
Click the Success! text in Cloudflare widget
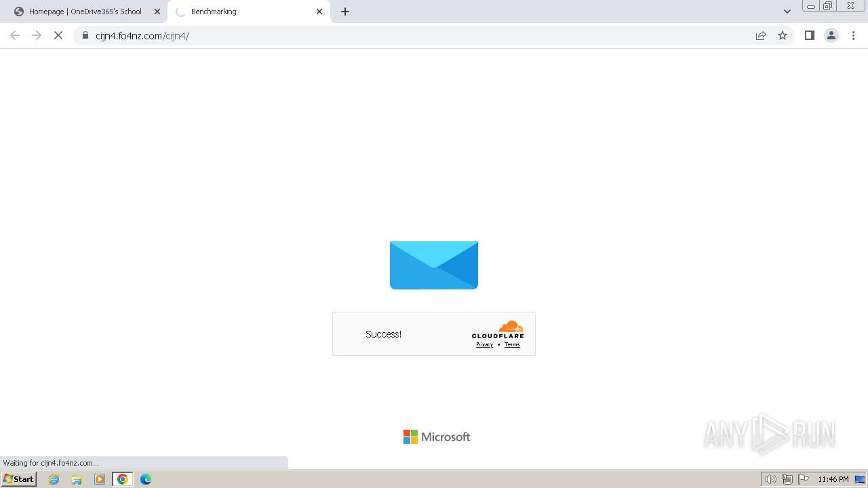click(x=383, y=334)
